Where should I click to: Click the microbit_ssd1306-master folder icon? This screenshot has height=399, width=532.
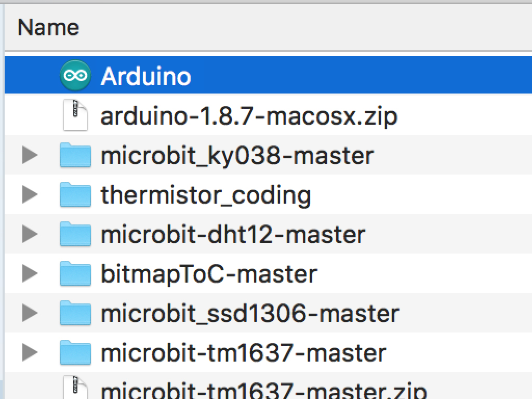coord(75,313)
